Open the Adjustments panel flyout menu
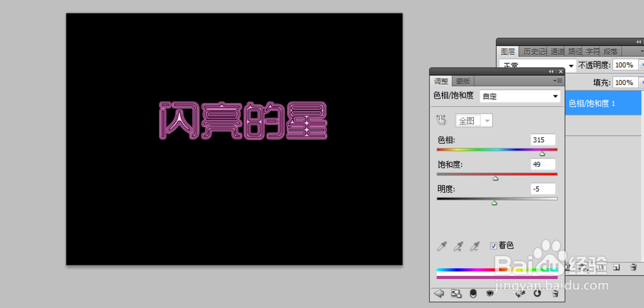This screenshot has width=644, height=308. [558, 81]
